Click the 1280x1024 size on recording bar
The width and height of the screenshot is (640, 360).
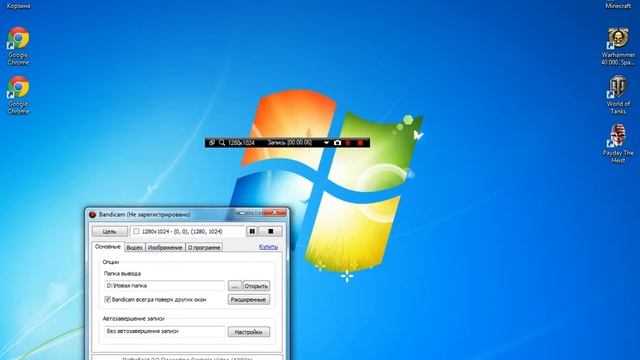coord(241,143)
